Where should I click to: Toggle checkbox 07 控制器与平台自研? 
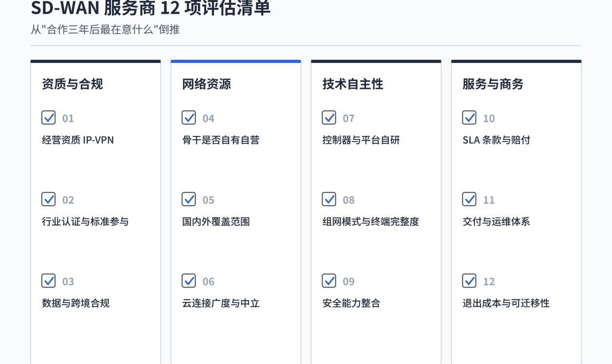[329, 117]
